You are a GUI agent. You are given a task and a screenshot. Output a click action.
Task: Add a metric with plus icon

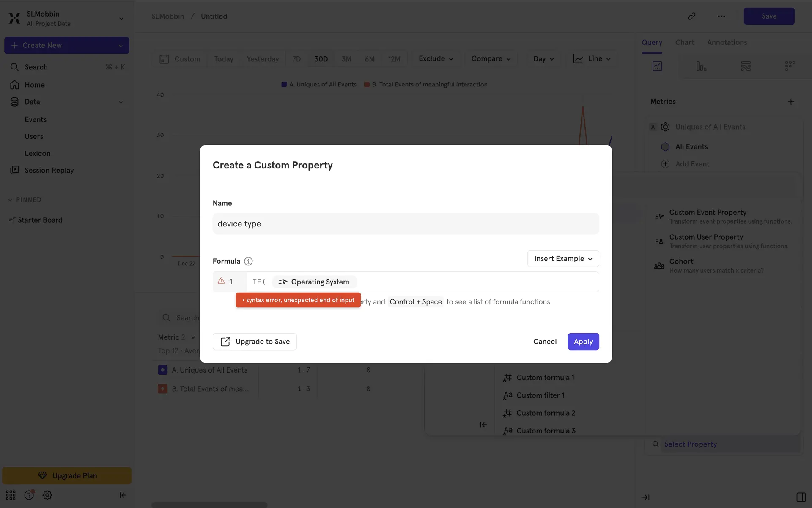pos(791,102)
